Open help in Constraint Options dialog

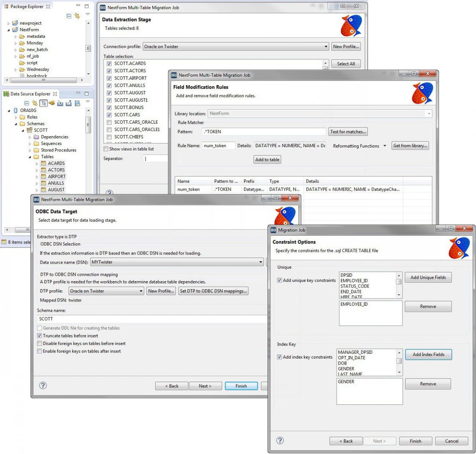280,440
